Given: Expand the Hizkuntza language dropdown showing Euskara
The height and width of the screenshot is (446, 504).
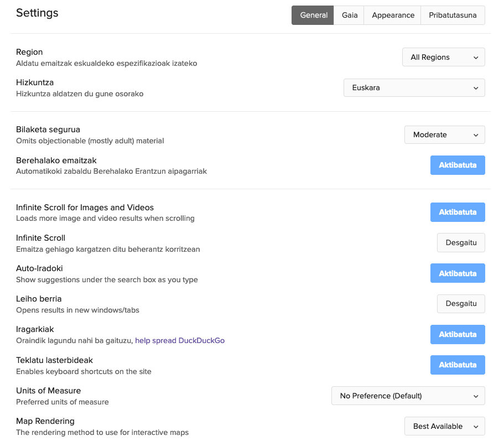Looking at the screenshot, I should (414, 88).
